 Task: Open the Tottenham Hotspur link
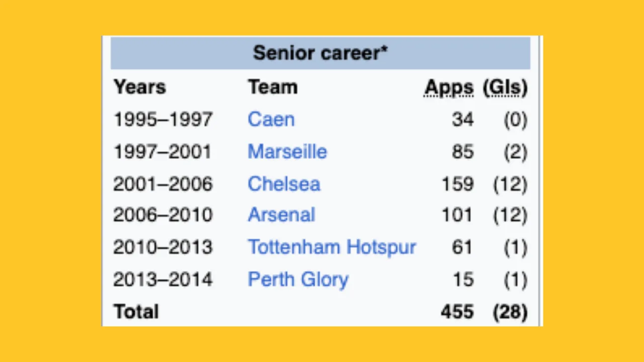click(x=332, y=247)
